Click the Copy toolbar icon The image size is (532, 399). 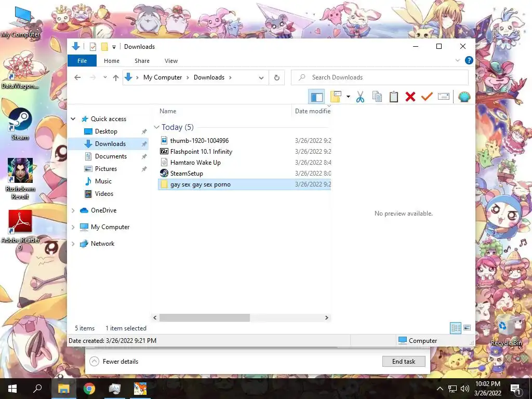pos(377,97)
